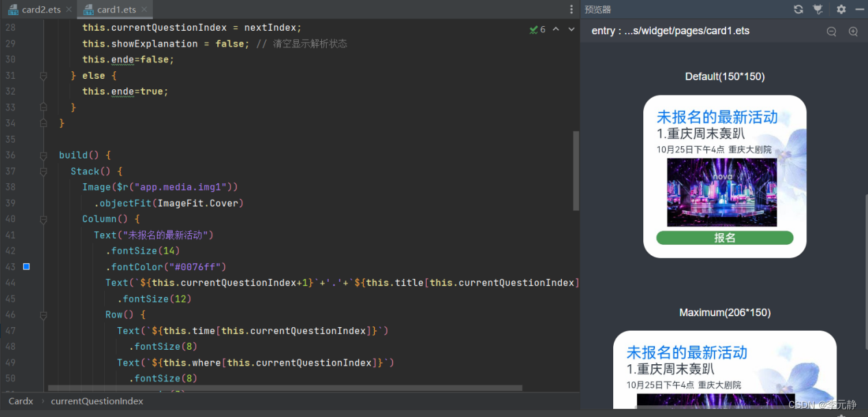Click .objectFit(ImageFit.Cover) code line
This screenshot has width=868, height=417.
(169, 203)
